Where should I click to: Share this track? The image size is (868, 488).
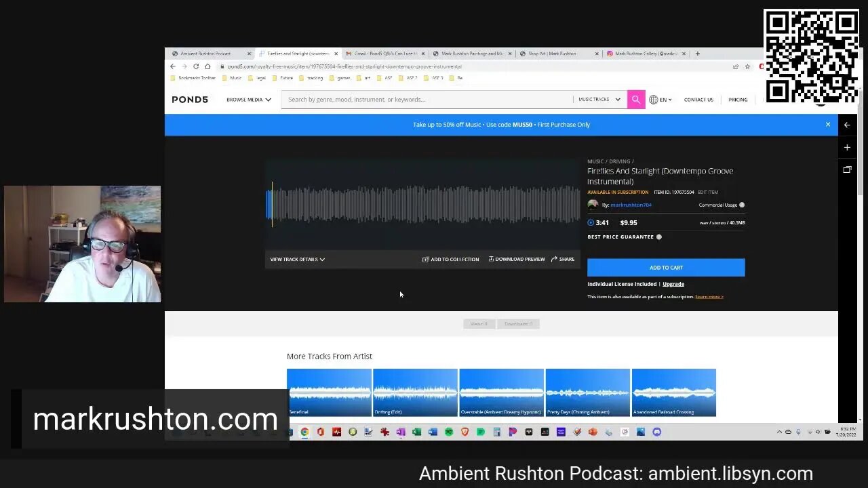563,259
